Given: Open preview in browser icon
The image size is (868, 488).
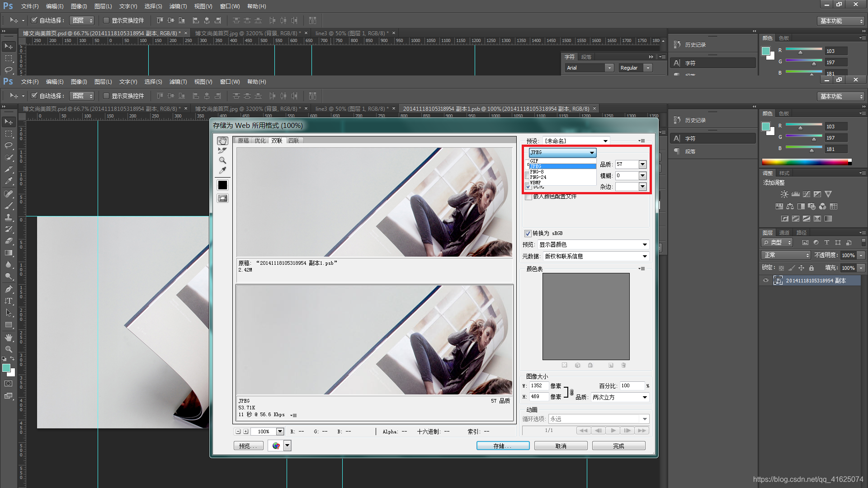Looking at the screenshot, I should click(x=276, y=446).
